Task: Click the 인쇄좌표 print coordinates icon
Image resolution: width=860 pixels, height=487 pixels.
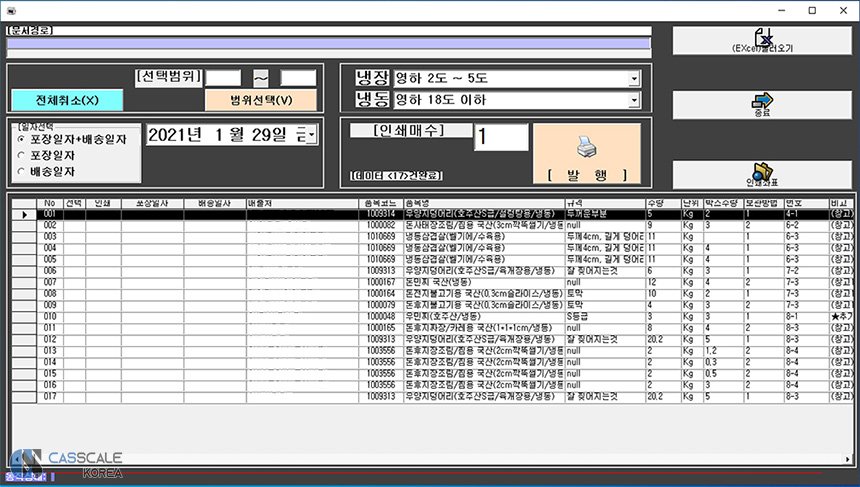Action: (x=762, y=171)
